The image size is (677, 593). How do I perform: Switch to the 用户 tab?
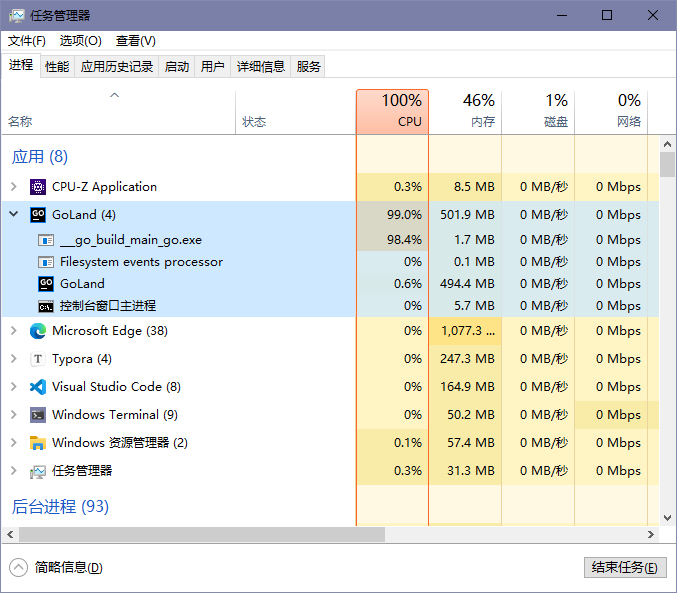point(213,67)
